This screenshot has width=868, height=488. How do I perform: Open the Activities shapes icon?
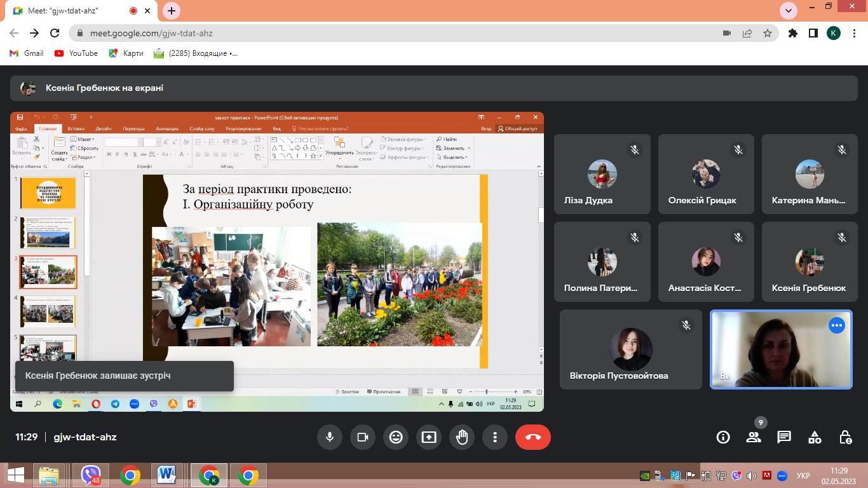tap(815, 437)
